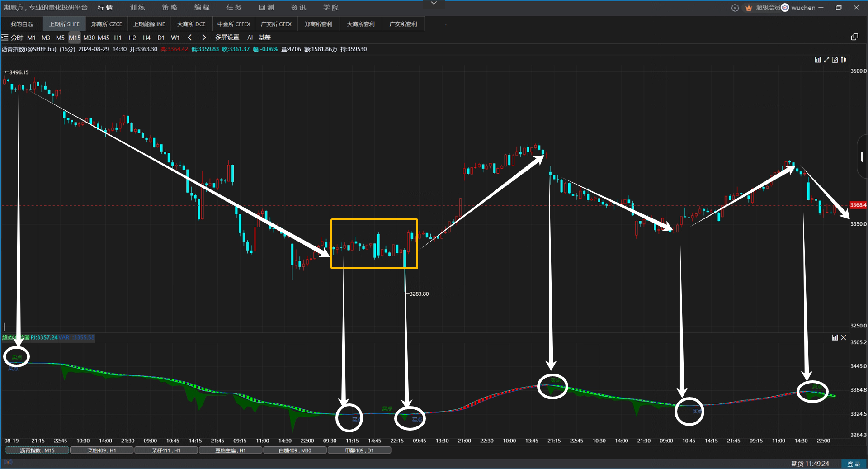868x469 pixels.
Task: Click the right edge side panel handle
Action: [x=862, y=156]
